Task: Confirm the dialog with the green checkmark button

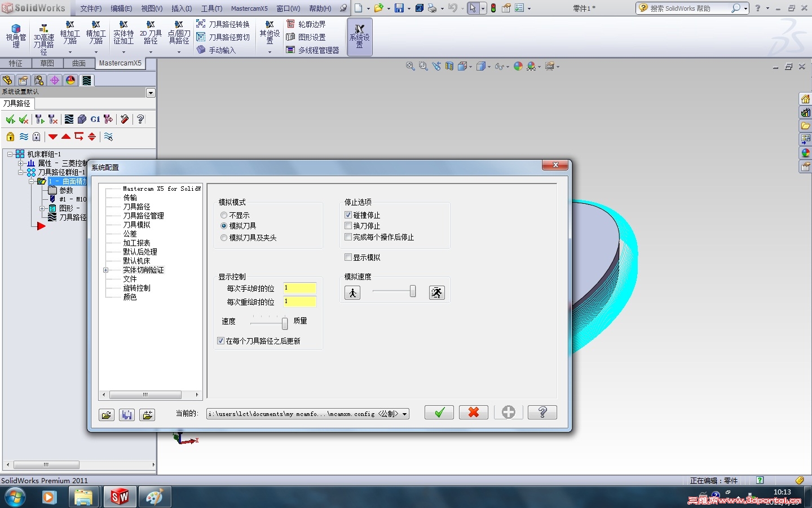Action: (439, 413)
